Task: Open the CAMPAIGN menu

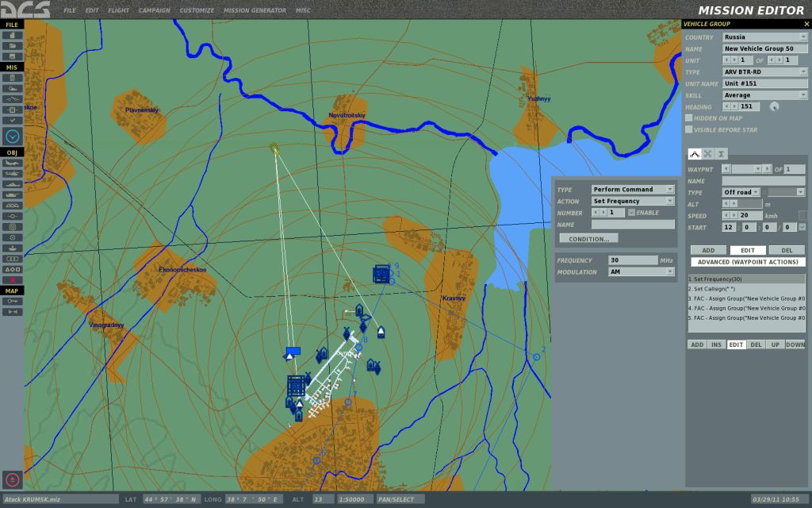Action: (x=154, y=10)
